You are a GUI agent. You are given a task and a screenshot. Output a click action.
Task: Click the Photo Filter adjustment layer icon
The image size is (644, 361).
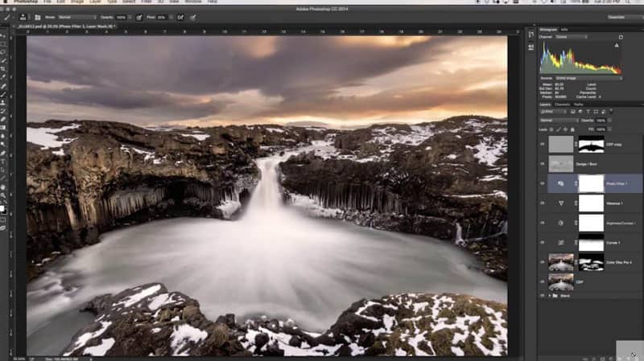click(x=560, y=184)
